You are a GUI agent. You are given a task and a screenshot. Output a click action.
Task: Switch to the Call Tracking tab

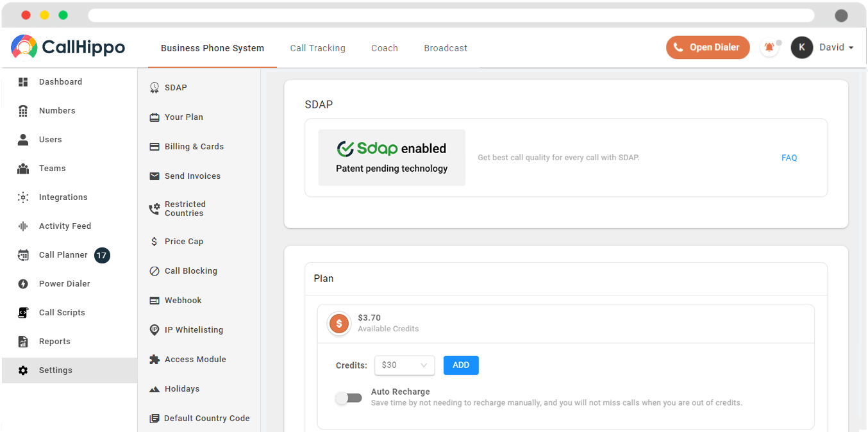[317, 48]
